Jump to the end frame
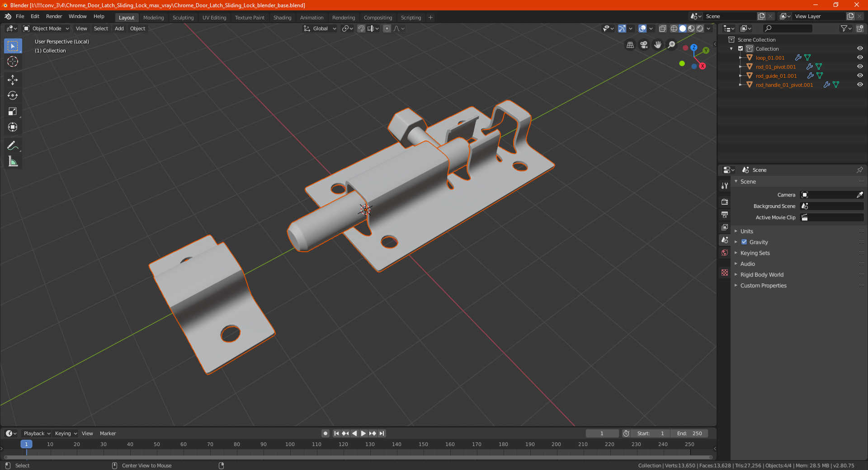The width and height of the screenshot is (868, 470). [x=382, y=433]
